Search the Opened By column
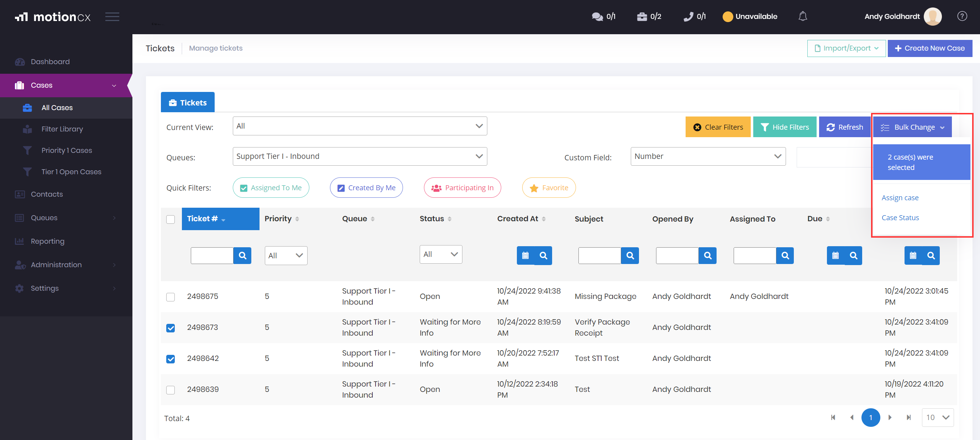This screenshot has width=980, height=440. pos(708,255)
